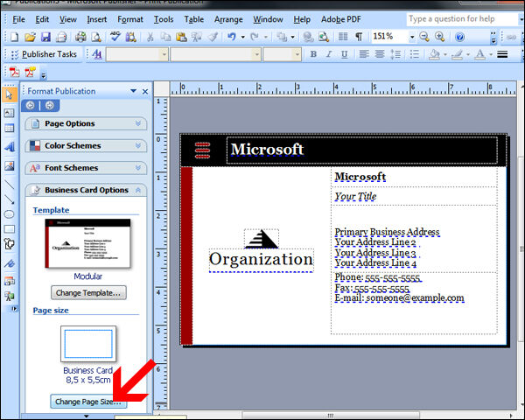Open the font name dropdown
Screen dimensions: 525x420
click(x=256, y=54)
